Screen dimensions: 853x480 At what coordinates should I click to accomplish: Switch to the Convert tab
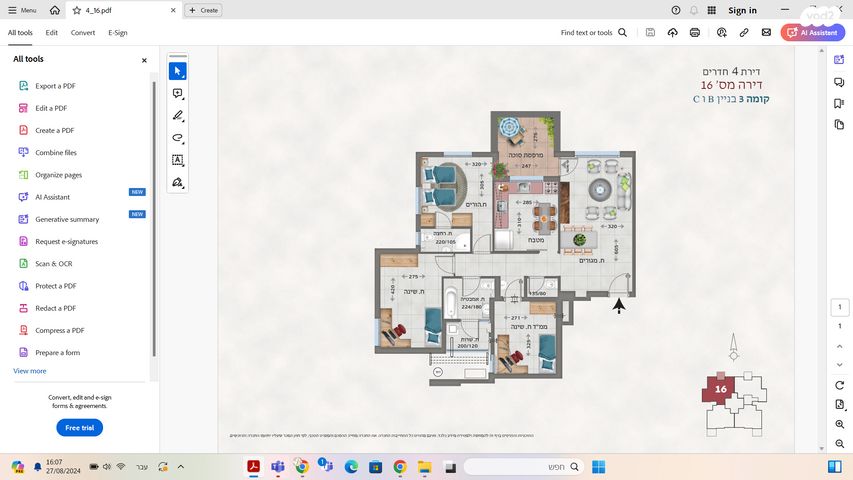click(83, 32)
